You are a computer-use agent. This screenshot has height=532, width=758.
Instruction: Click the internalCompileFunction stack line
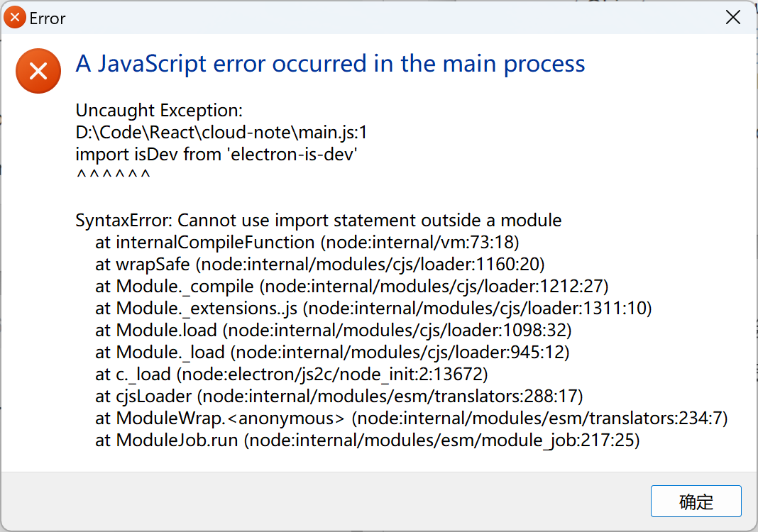tap(307, 242)
